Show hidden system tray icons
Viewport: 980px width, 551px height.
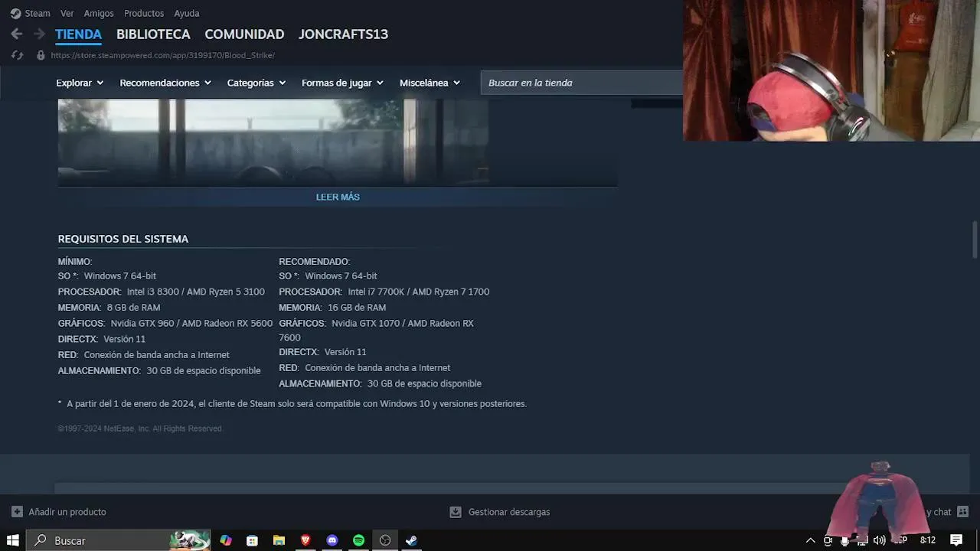pyautogui.click(x=811, y=540)
